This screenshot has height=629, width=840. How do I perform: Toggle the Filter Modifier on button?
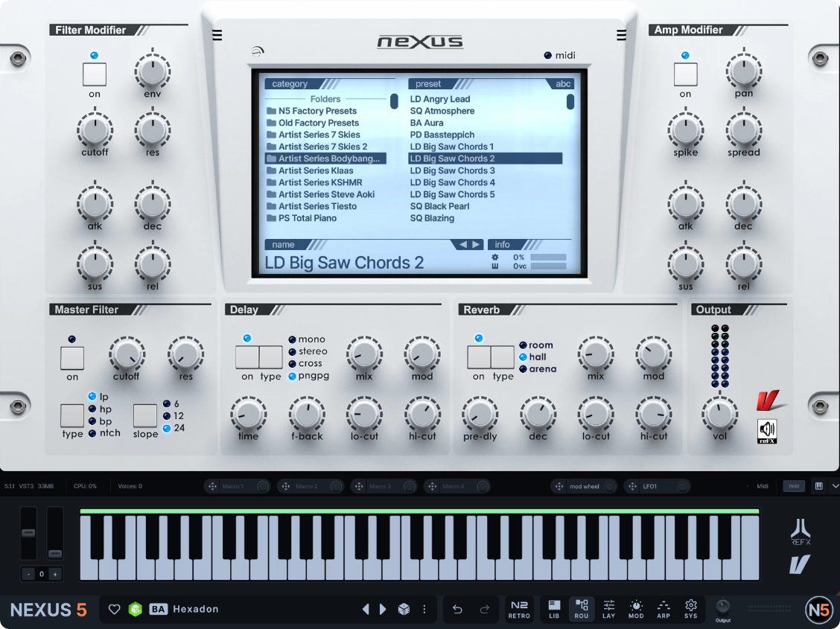(95, 74)
